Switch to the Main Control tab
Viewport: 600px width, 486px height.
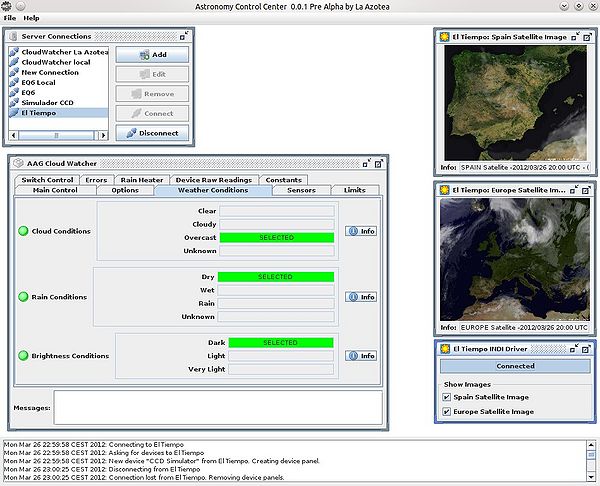(55, 190)
